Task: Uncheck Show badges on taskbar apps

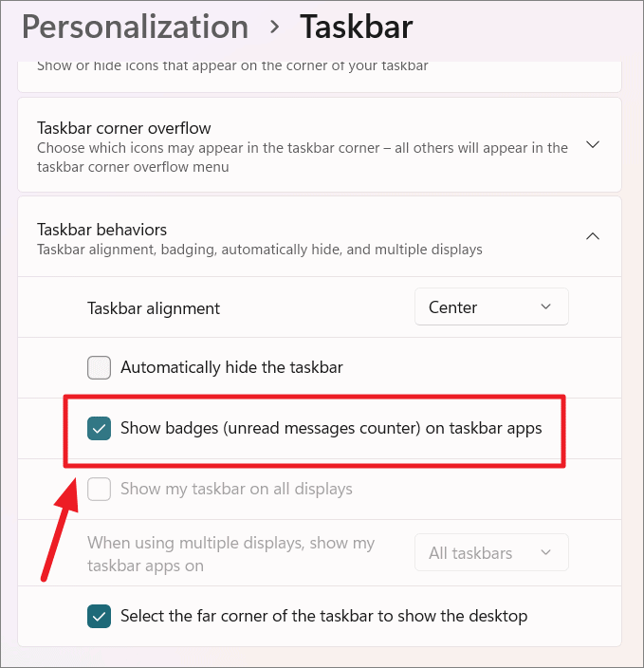Action: click(x=99, y=428)
